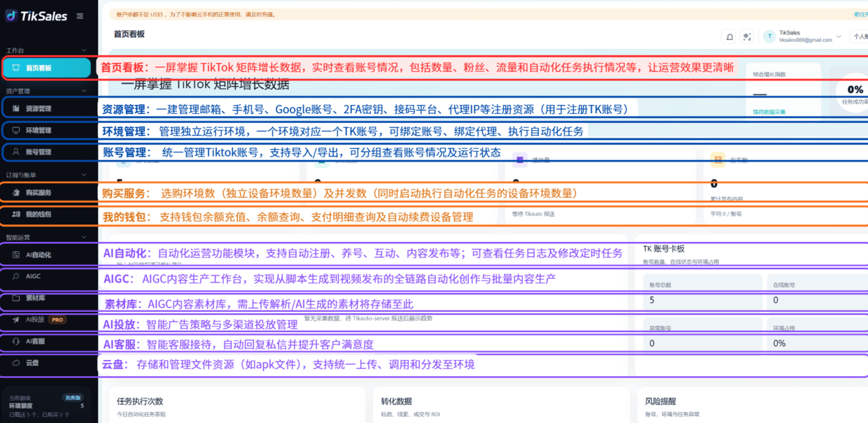Click the round T user avatar
This screenshot has width=868, height=423.
(769, 36)
